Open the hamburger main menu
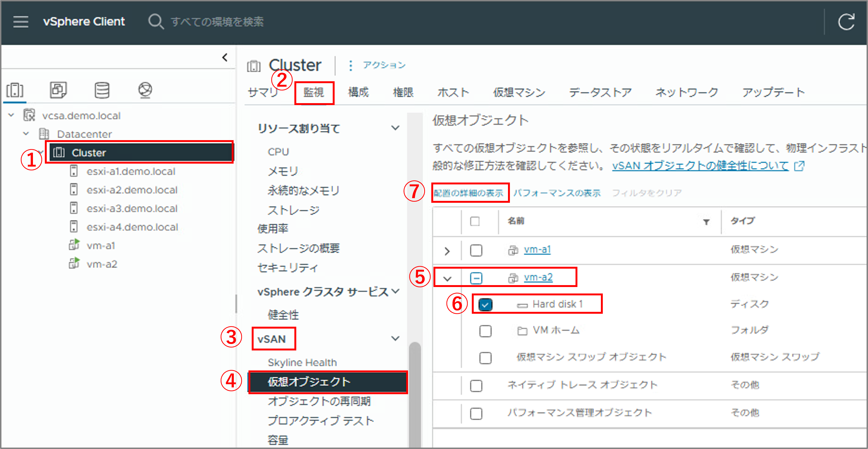The height and width of the screenshot is (449, 868). (21, 22)
